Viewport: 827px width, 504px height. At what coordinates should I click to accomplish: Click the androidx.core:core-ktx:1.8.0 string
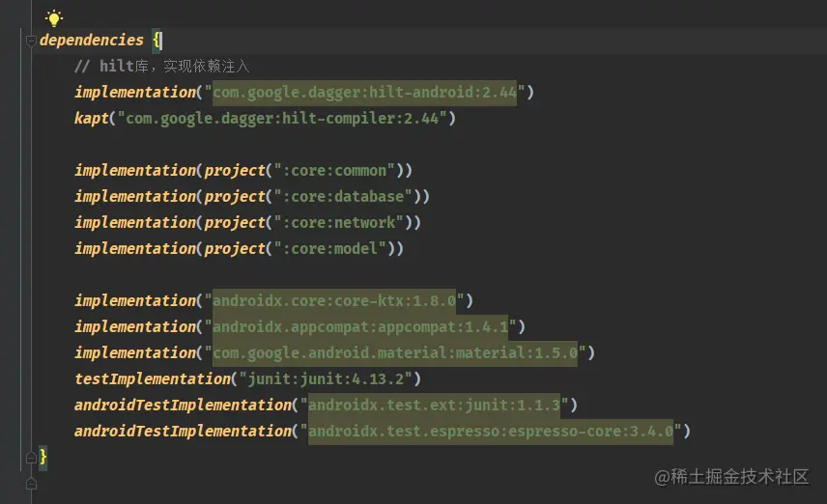click(334, 300)
